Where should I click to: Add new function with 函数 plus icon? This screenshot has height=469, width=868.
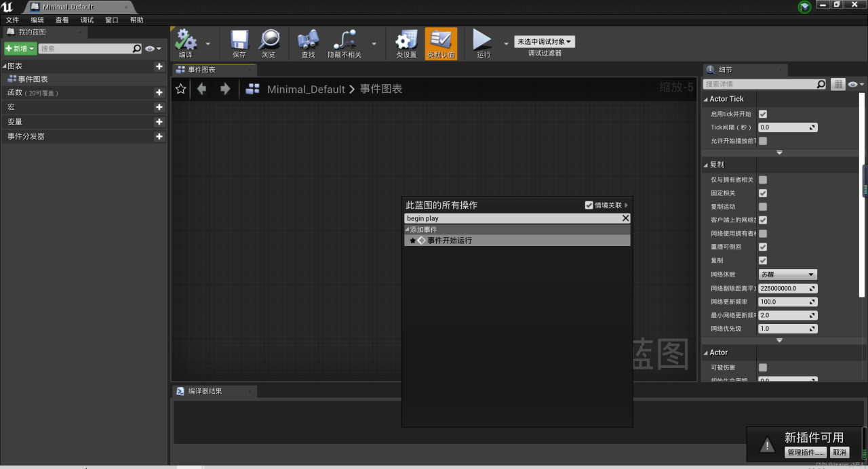[x=159, y=92]
